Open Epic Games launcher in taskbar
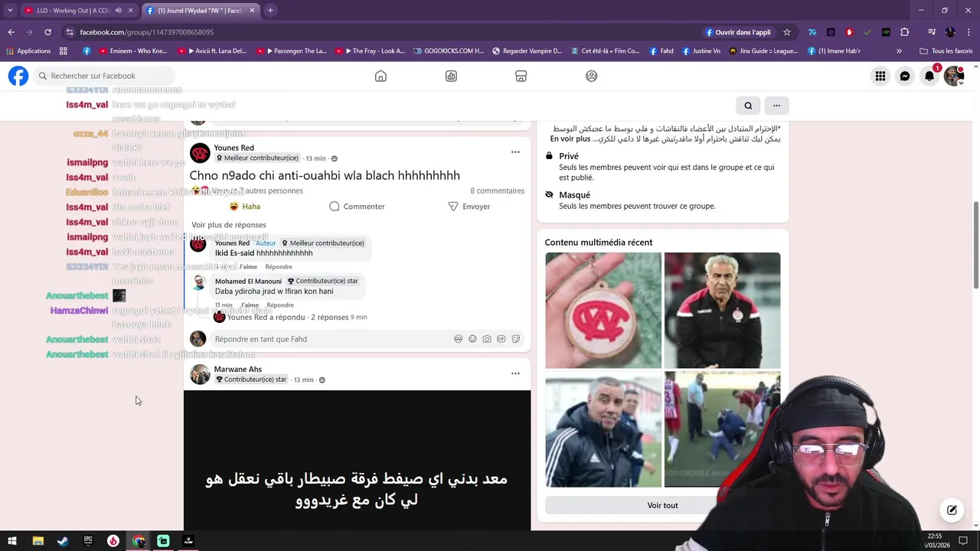 point(88,541)
